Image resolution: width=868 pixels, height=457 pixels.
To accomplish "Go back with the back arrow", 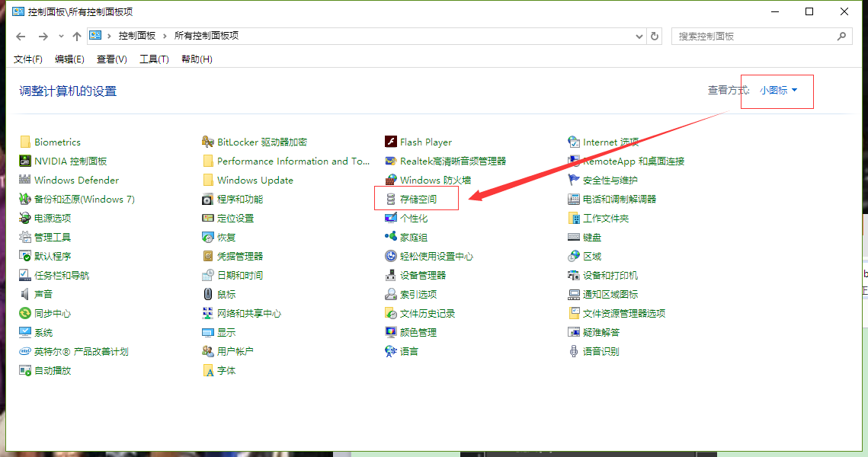I will [x=21, y=37].
